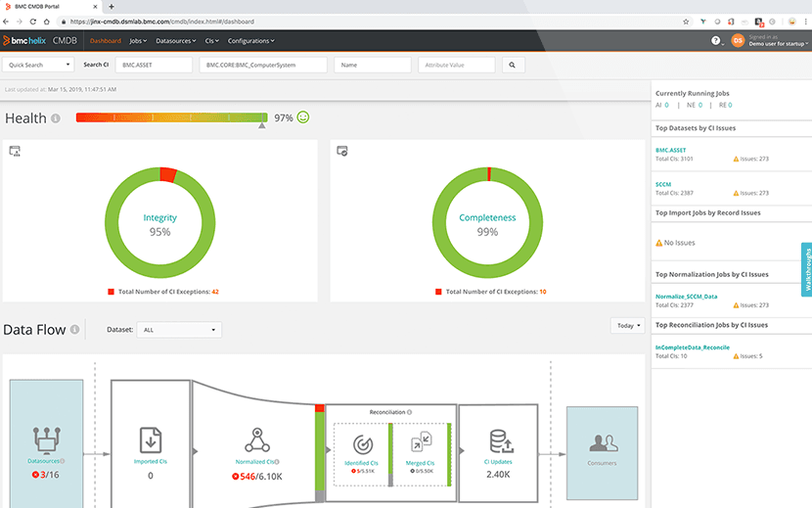Viewport: 812px width, 508px height.
Task: Click the BMC.ASSET dataset input field
Action: coord(154,65)
